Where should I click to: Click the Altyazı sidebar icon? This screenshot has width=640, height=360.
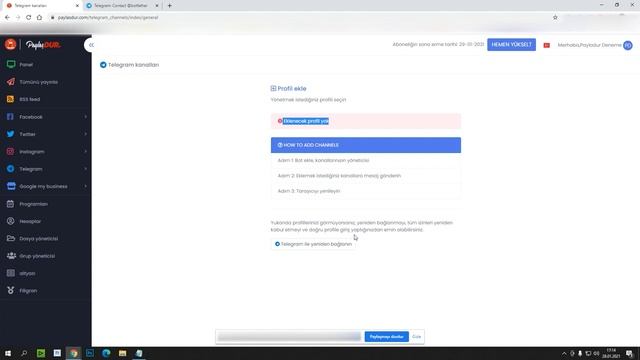tap(11, 273)
